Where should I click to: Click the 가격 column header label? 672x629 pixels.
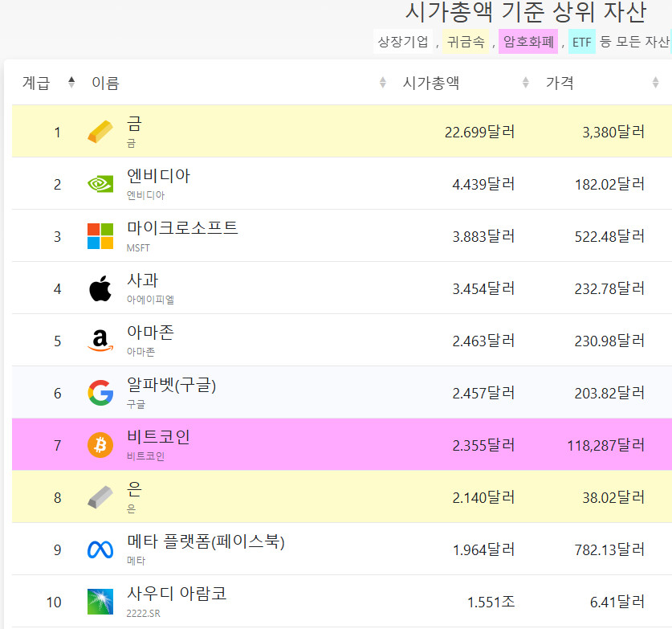click(560, 83)
